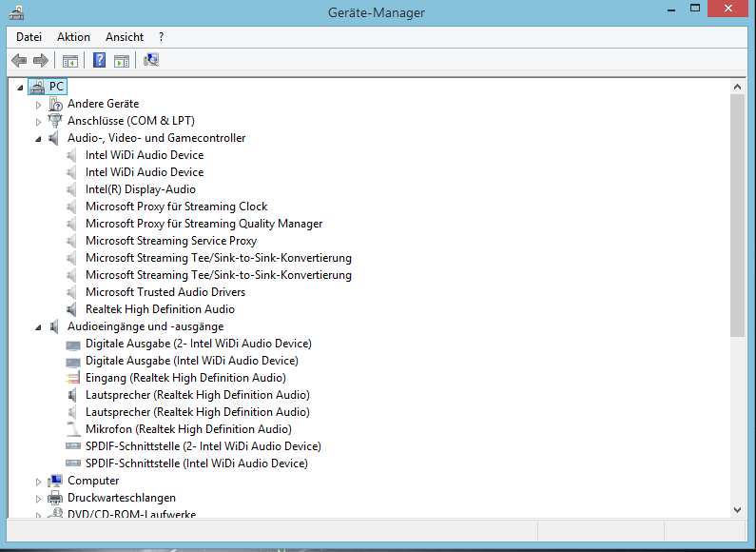Click the Eingang (Realtek) line-in icon

click(x=73, y=378)
